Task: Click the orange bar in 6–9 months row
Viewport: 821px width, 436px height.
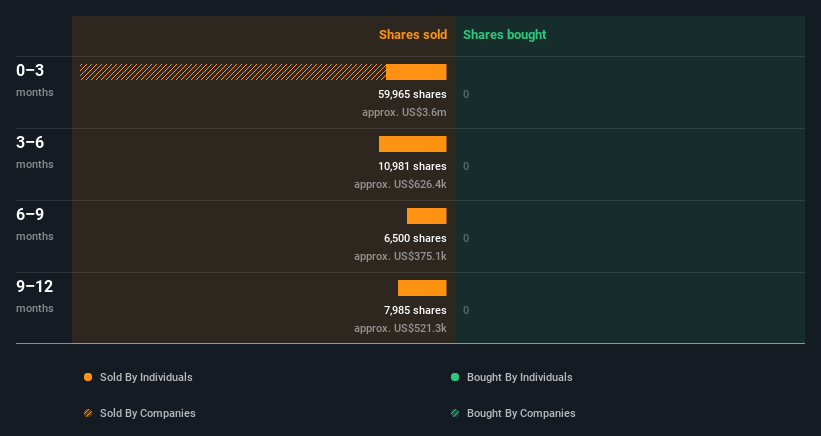Action: [x=427, y=216]
